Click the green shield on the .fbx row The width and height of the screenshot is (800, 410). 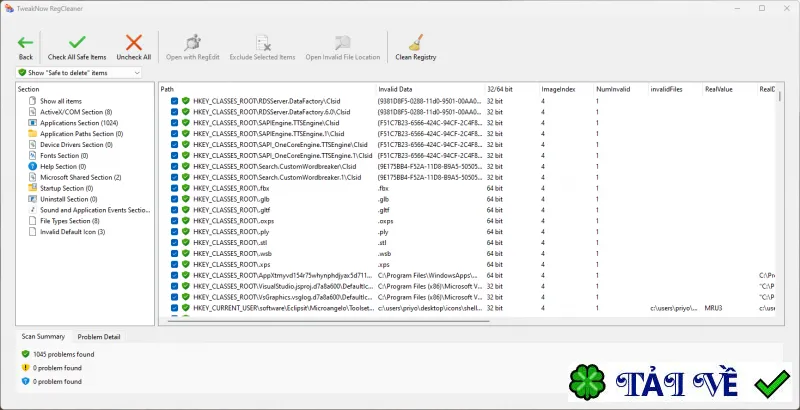pyautogui.click(x=186, y=188)
